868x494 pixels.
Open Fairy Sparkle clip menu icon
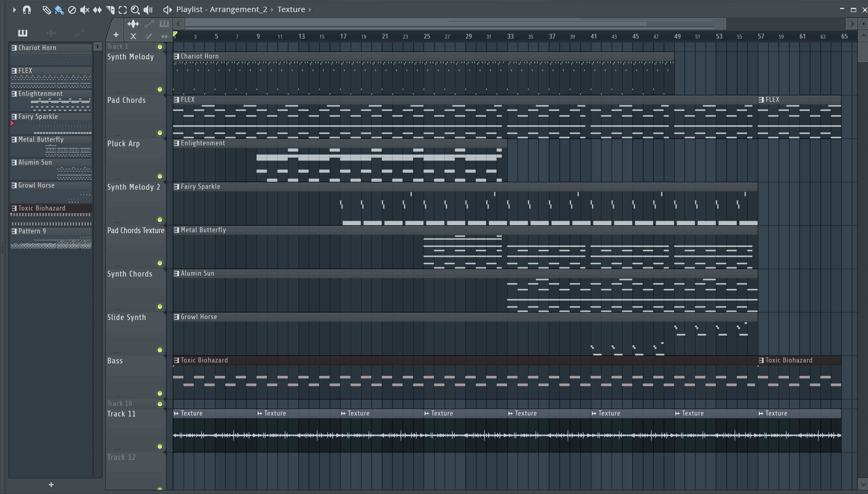pyautogui.click(x=176, y=187)
